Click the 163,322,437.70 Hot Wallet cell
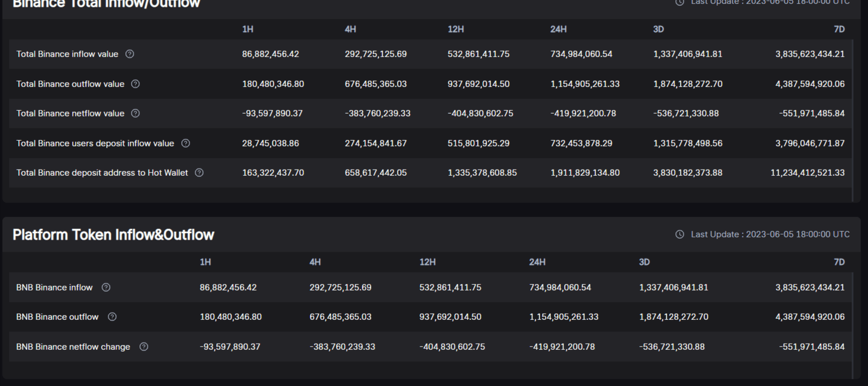 pyautogui.click(x=273, y=172)
